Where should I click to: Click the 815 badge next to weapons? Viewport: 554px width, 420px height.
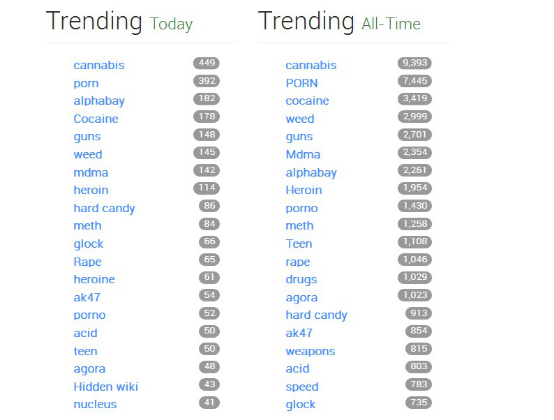[x=419, y=349]
